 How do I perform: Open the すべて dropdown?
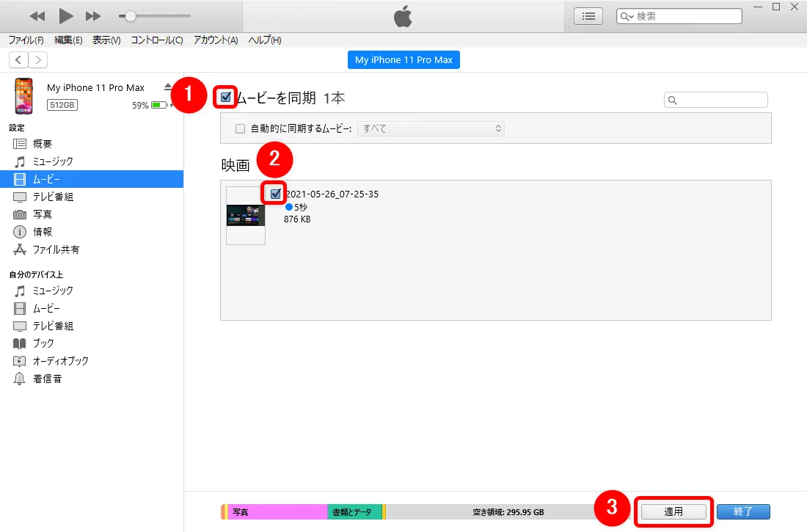(x=431, y=128)
